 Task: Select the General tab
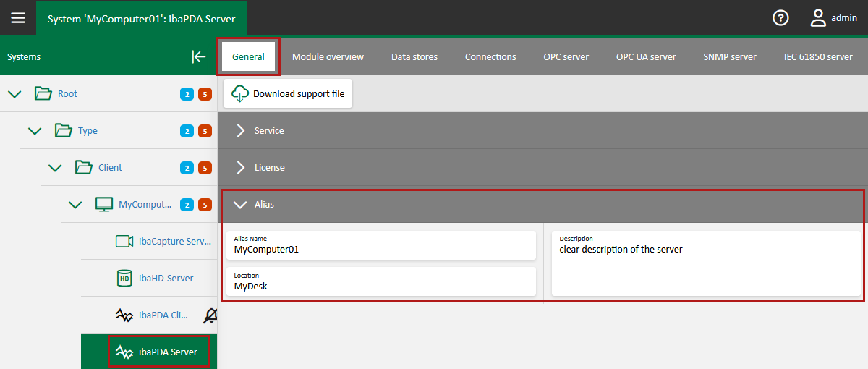coord(248,56)
